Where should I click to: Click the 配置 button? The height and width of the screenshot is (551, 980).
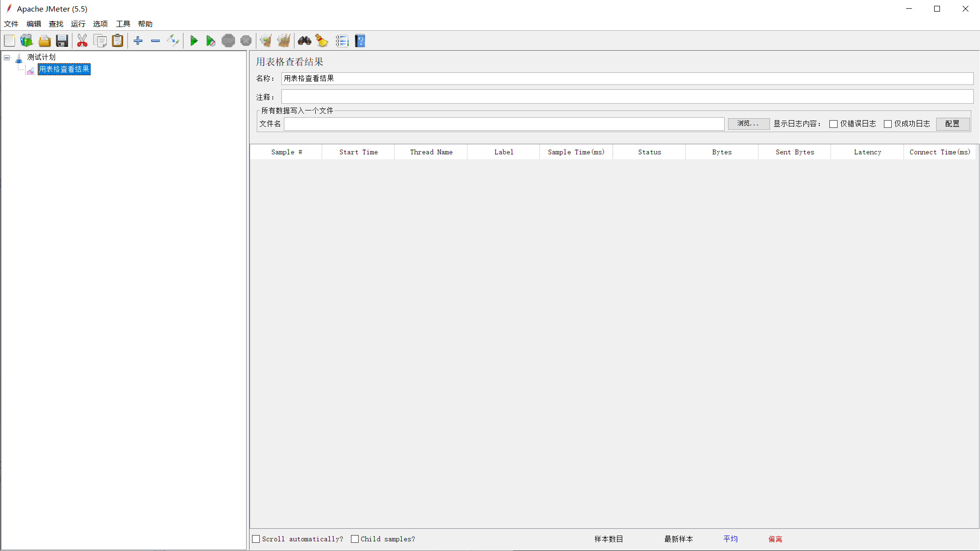[x=952, y=124]
